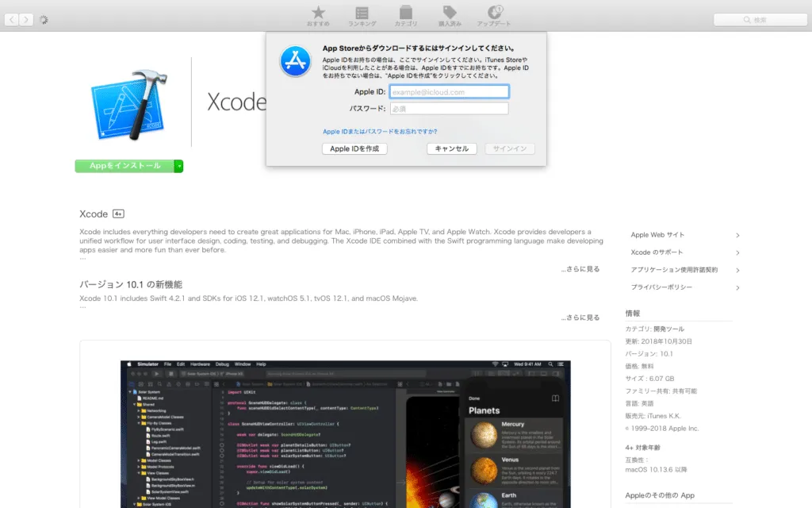This screenshot has width=812, height=508.
Task: Click the サインイン button
Action: point(510,148)
